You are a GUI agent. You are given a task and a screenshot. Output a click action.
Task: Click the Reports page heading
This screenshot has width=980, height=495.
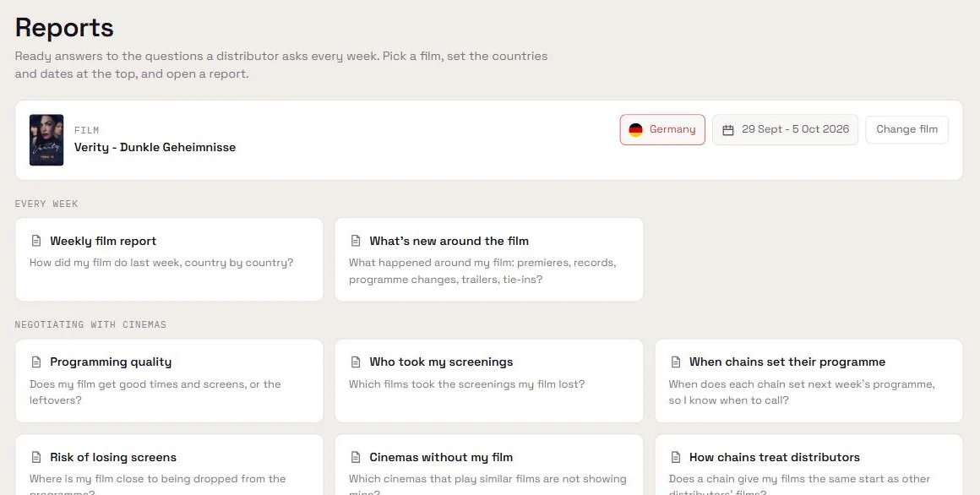(x=64, y=28)
